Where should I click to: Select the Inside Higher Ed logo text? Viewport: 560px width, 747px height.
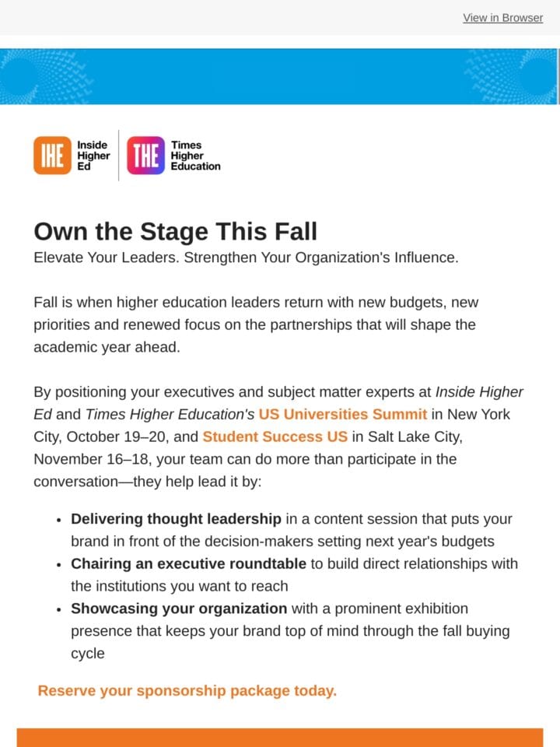point(93,156)
